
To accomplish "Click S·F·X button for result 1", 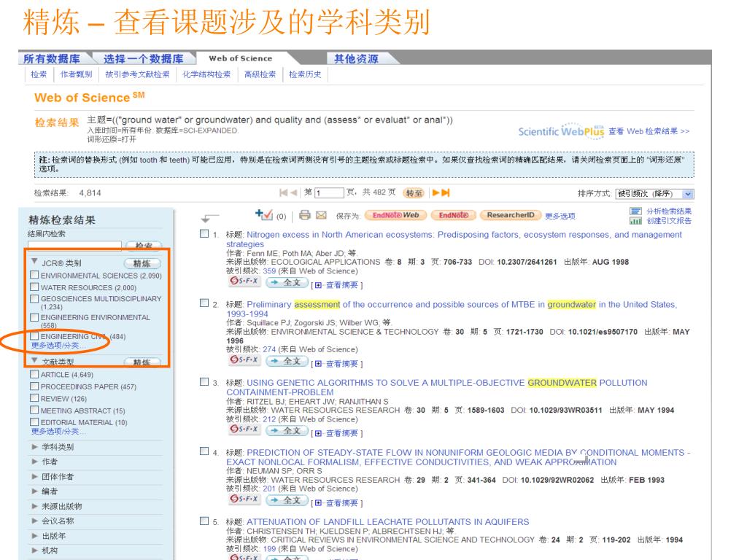I will point(244,281).
